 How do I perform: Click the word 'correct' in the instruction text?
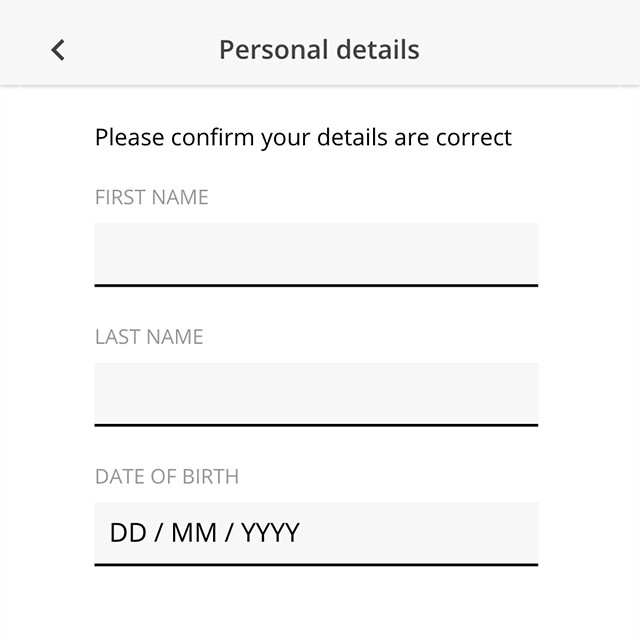click(474, 138)
